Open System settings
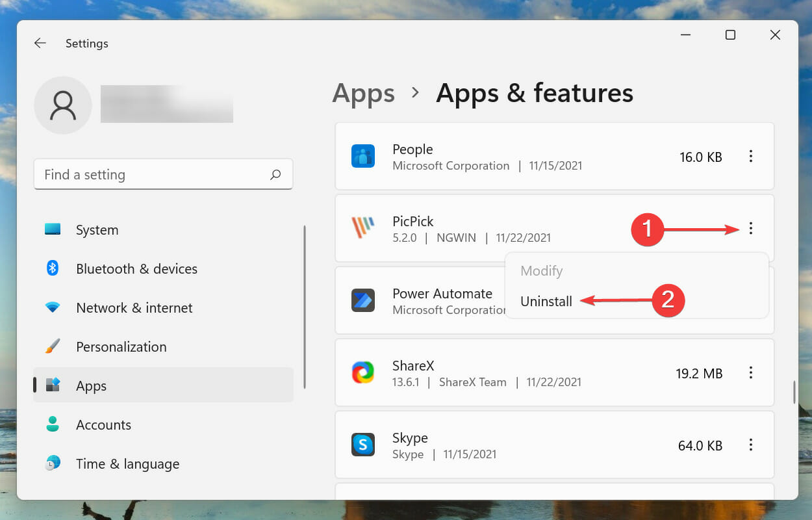The height and width of the screenshot is (520, 812). 163,229
